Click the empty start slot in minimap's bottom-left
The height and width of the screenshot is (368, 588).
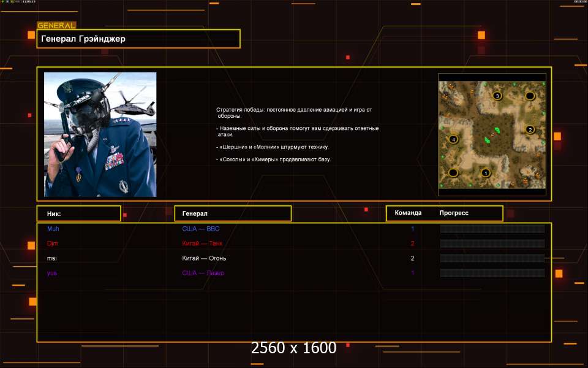pos(453,173)
